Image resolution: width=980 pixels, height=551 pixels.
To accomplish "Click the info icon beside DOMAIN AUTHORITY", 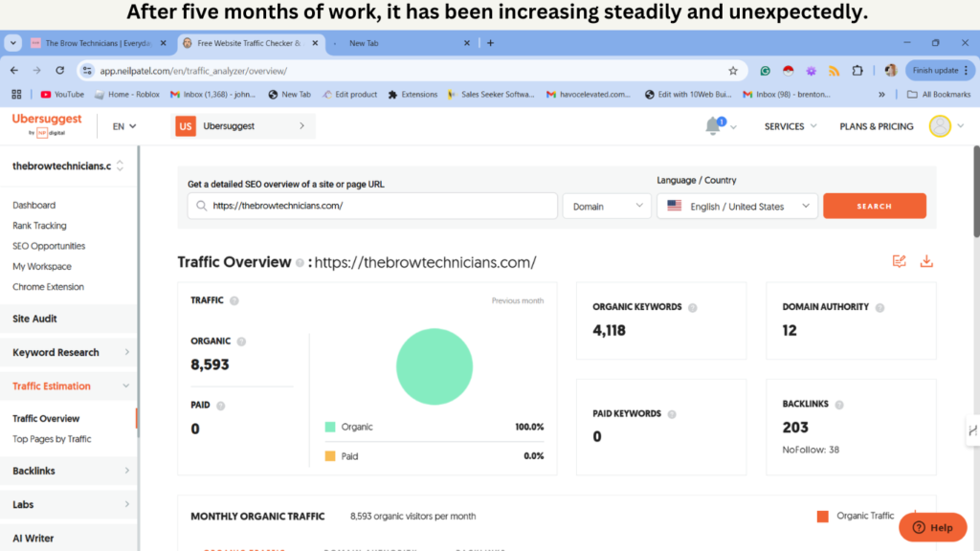I will (x=880, y=307).
